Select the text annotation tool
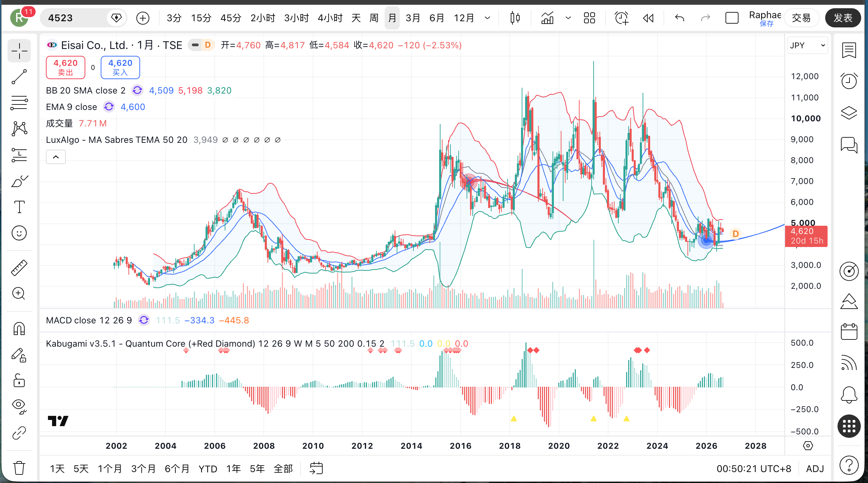This screenshot has height=483, width=868. pyautogui.click(x=19, y=207)
